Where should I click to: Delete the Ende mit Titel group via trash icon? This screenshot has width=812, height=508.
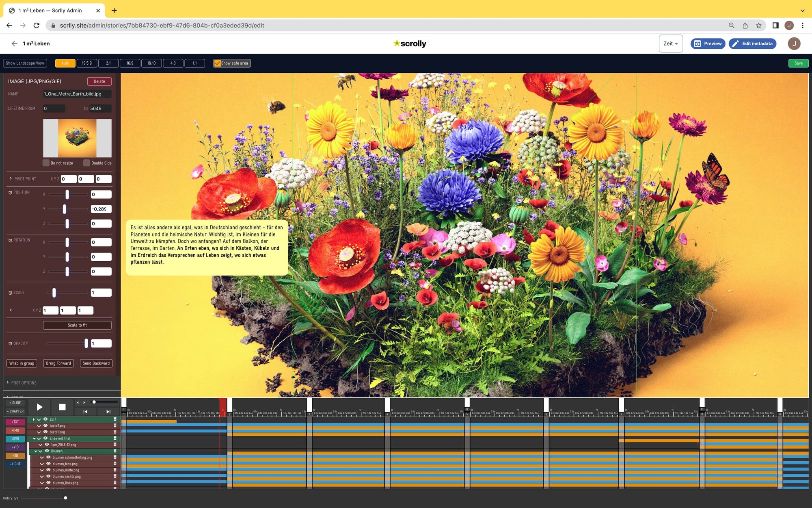115,439
